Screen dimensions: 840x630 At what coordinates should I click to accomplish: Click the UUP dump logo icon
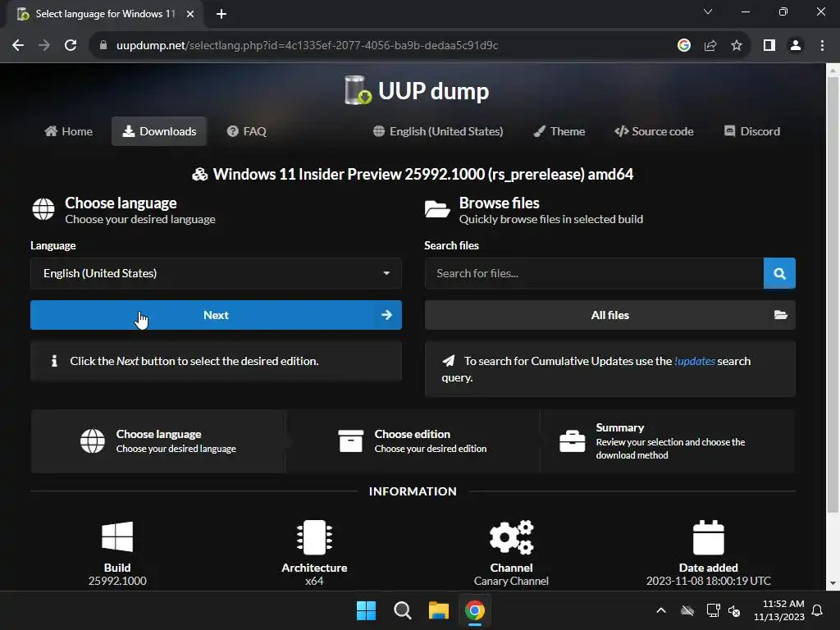[358, 90]
